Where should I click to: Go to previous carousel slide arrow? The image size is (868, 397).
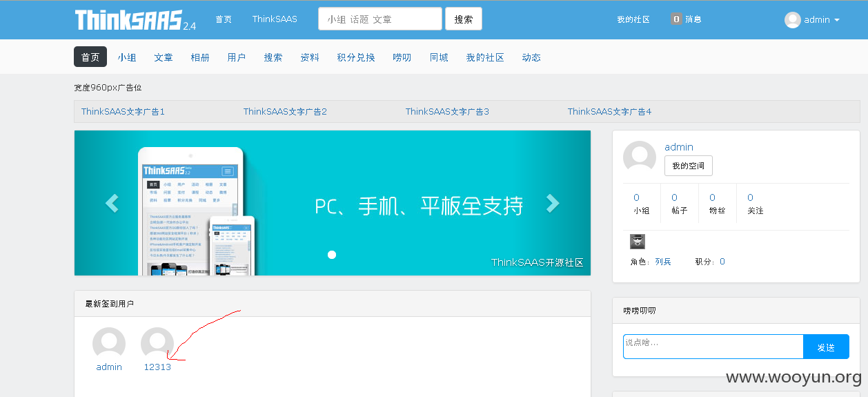pyautogui.click(x=112, y=203)
